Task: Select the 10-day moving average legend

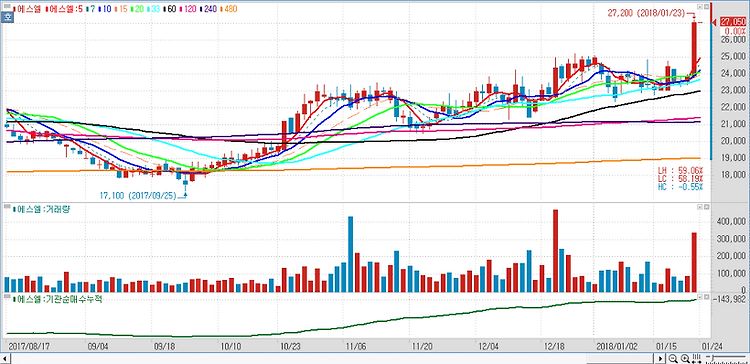Action: point(106,9)
